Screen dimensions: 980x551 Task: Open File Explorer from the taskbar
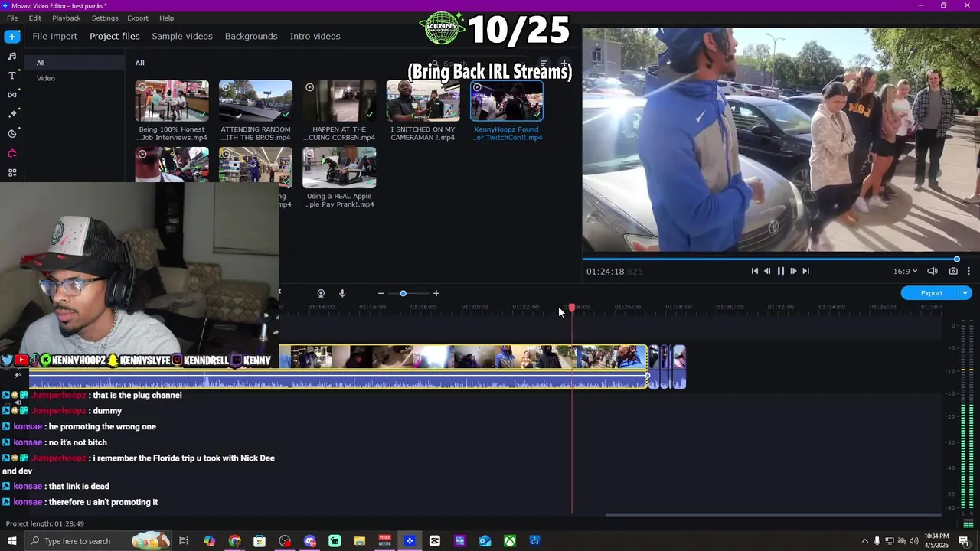pos(359,541)
